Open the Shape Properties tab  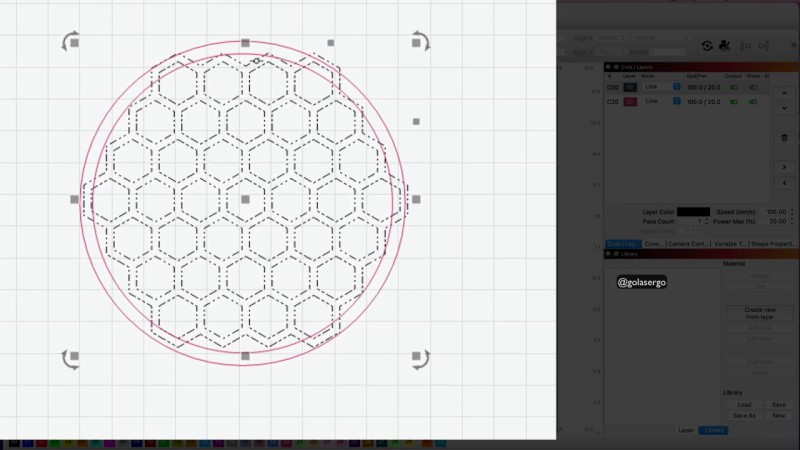click(x=773, y=244)
